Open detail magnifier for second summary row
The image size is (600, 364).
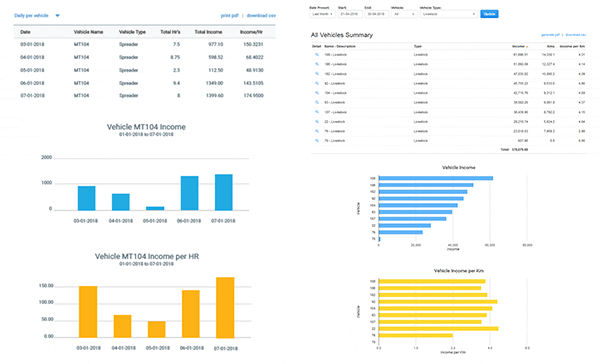pos(317,64)
